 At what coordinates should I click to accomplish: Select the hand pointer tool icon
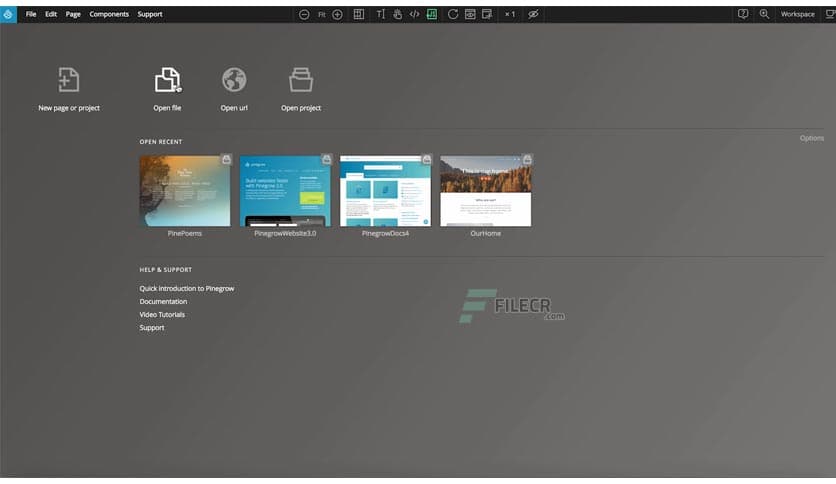click(x=397, y=14)
